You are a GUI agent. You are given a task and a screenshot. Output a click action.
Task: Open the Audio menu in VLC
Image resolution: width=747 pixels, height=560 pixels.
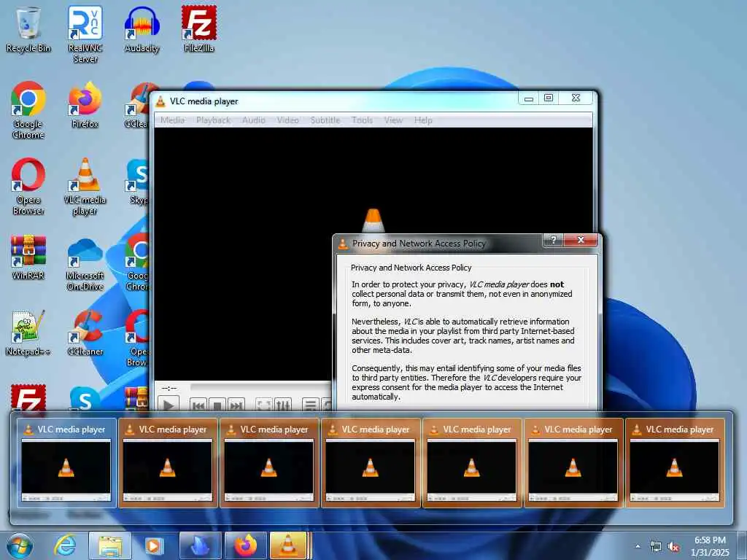pyautogui.click(x=253, y=120)
